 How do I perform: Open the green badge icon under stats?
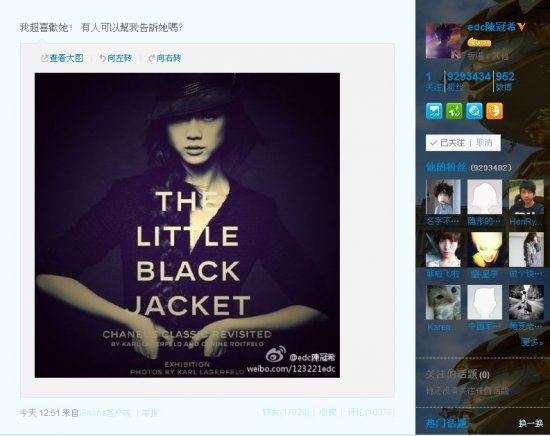pyautogui.click(x=454, y=112)
